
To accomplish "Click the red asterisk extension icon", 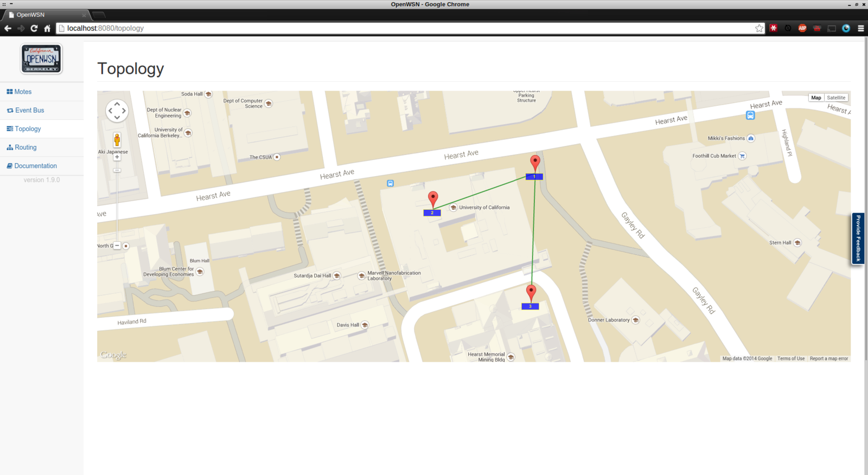I will click(774, 28).
